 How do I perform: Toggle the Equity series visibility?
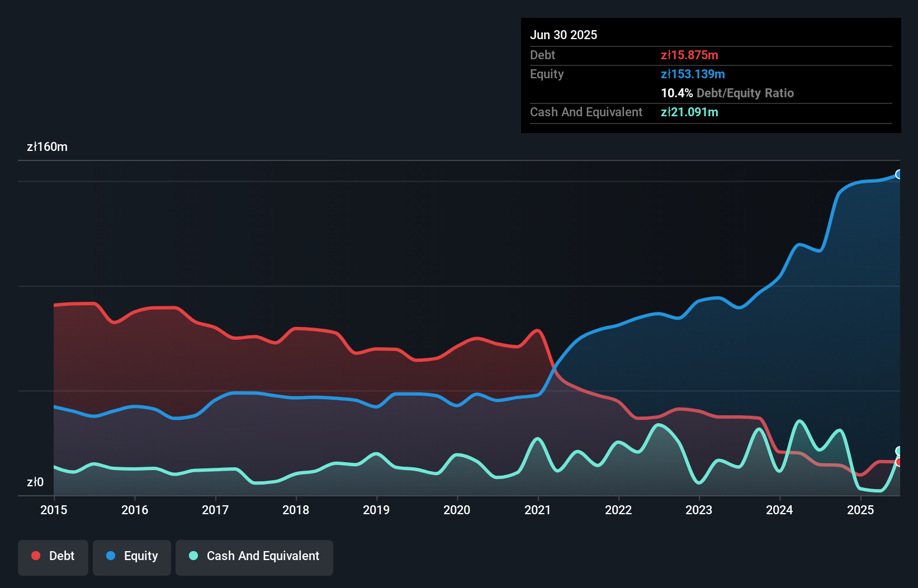pos(131,556)
